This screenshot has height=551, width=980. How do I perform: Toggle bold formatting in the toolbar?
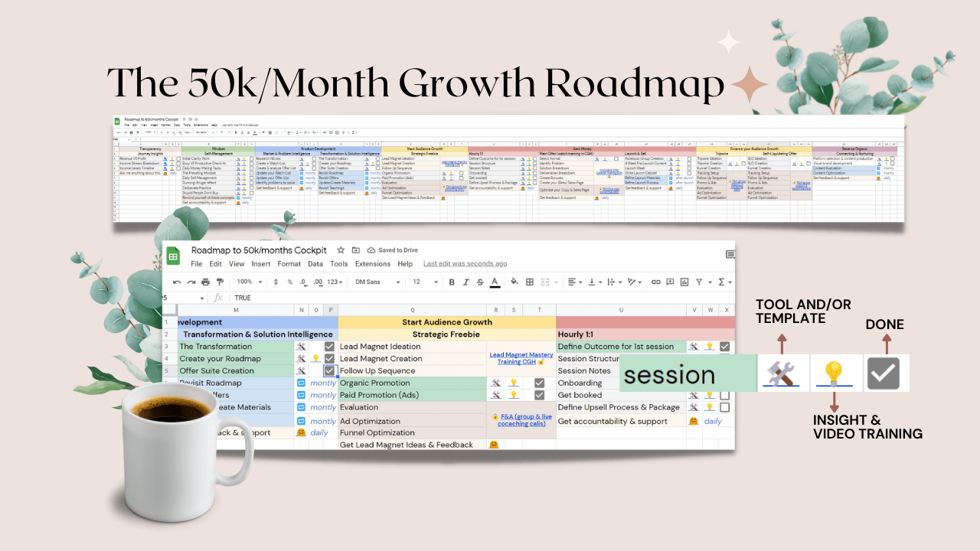coord(452,282)
